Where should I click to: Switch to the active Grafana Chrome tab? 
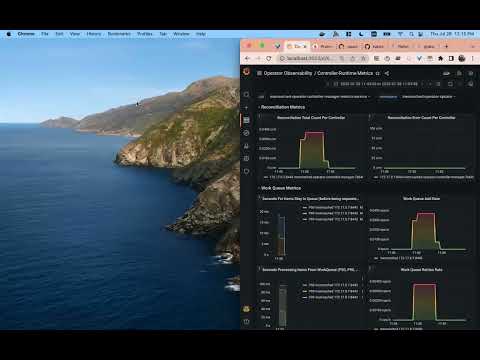297,46
